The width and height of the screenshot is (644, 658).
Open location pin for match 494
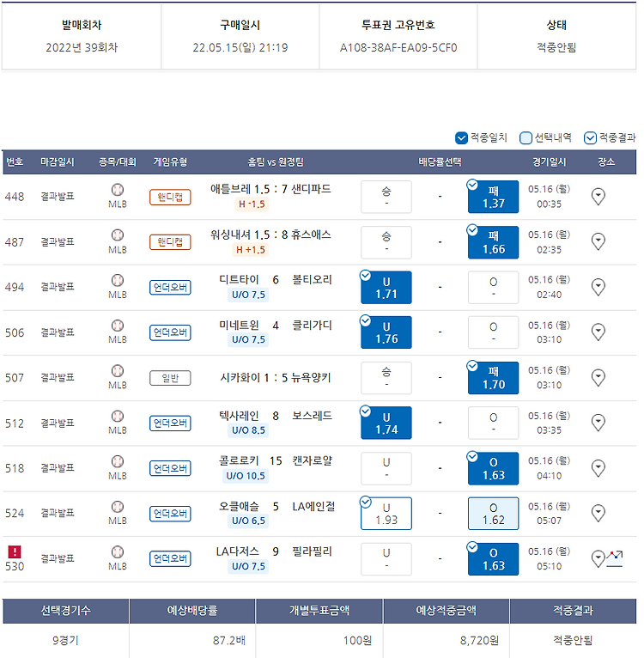click(x=598, y=287)
